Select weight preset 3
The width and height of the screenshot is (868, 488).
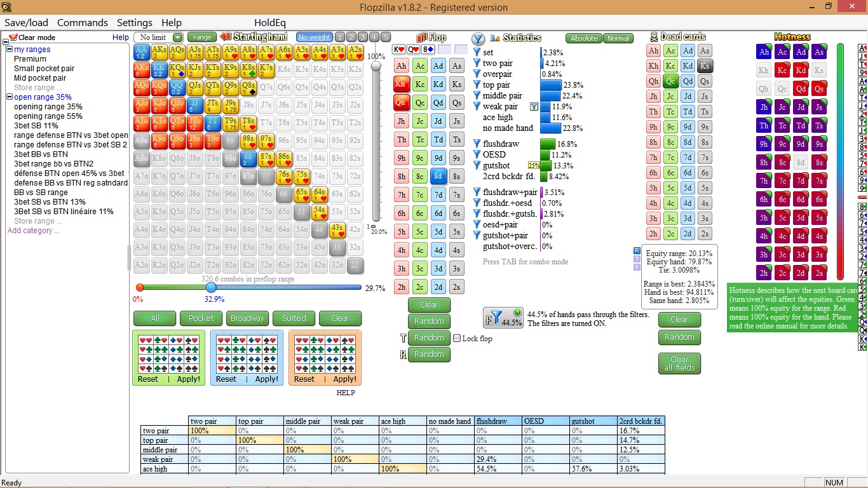362,37
